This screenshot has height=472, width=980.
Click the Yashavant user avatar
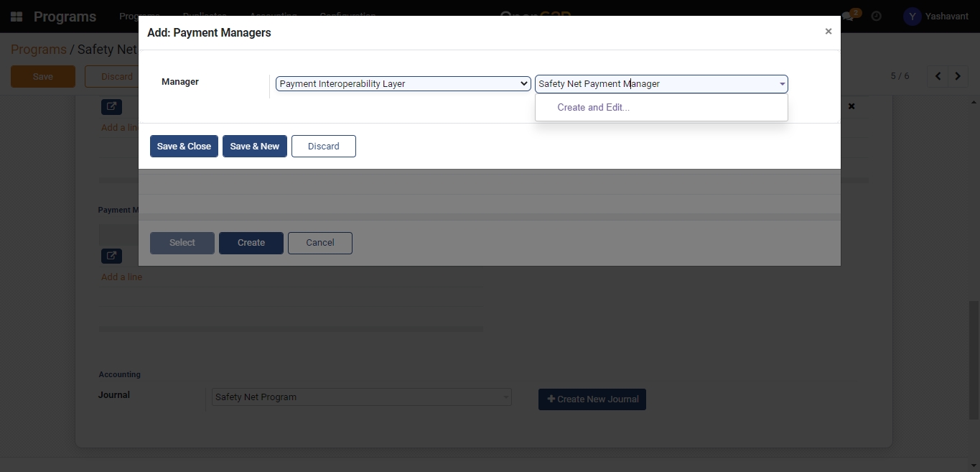point(912,17)
